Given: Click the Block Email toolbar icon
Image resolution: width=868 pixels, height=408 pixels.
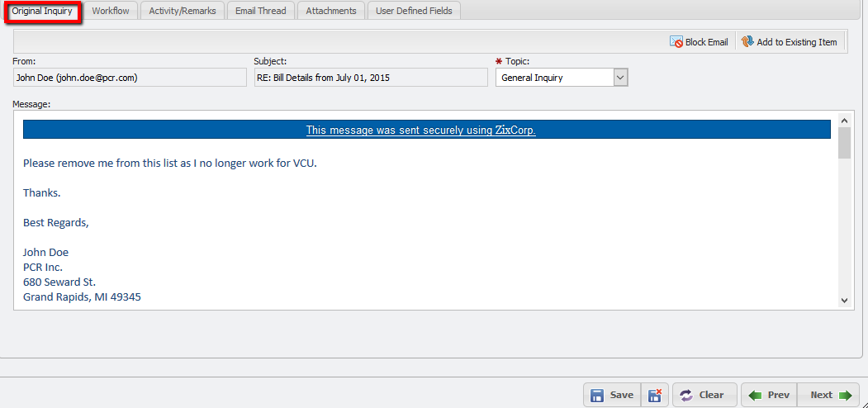Looking at the screenshot, I should [x=676, y=42].
